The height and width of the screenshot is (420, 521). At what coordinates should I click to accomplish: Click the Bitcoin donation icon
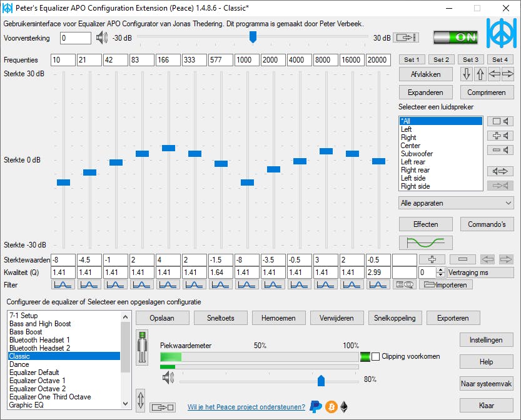[331, 407]
